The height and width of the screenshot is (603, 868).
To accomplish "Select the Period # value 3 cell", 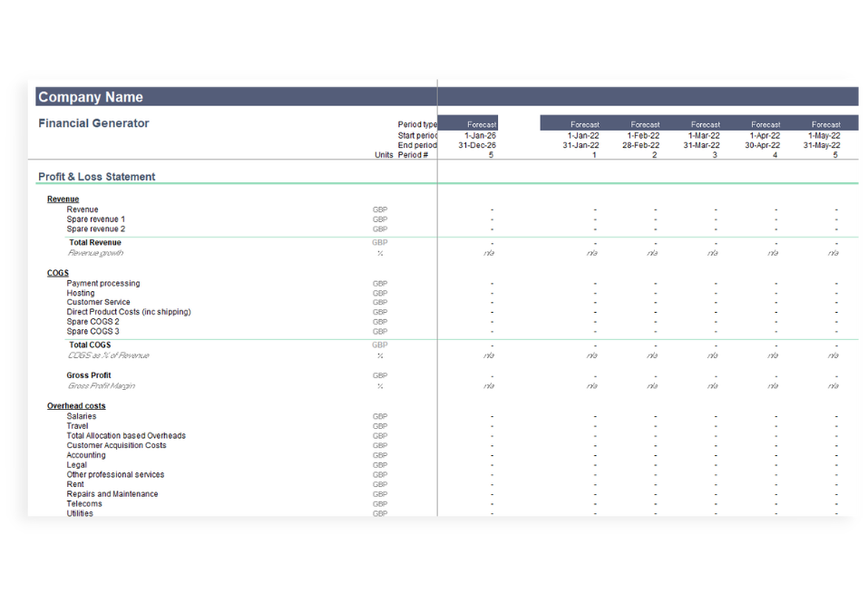I will (715, 155).
